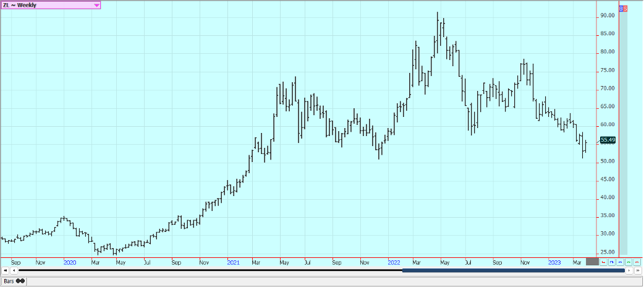Jump to chart start with double-left arrow

pos(4,270)
